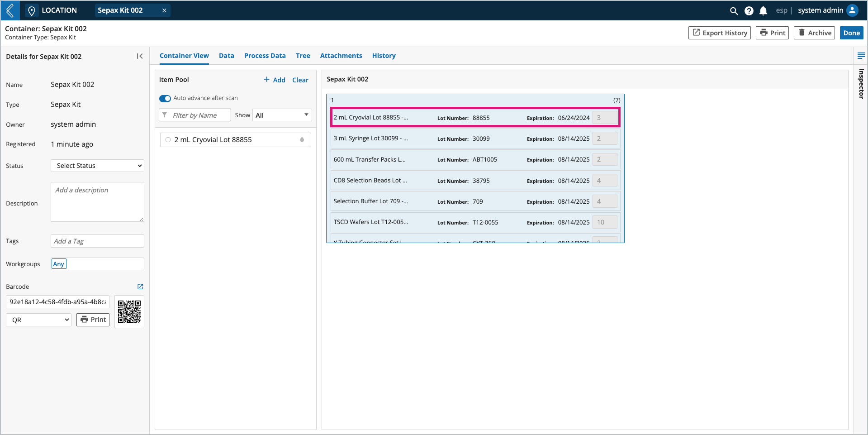This screenshot has height=435, width=868.
Task: Open the Select Status dropdown
Action: click(x=97, y=166)
